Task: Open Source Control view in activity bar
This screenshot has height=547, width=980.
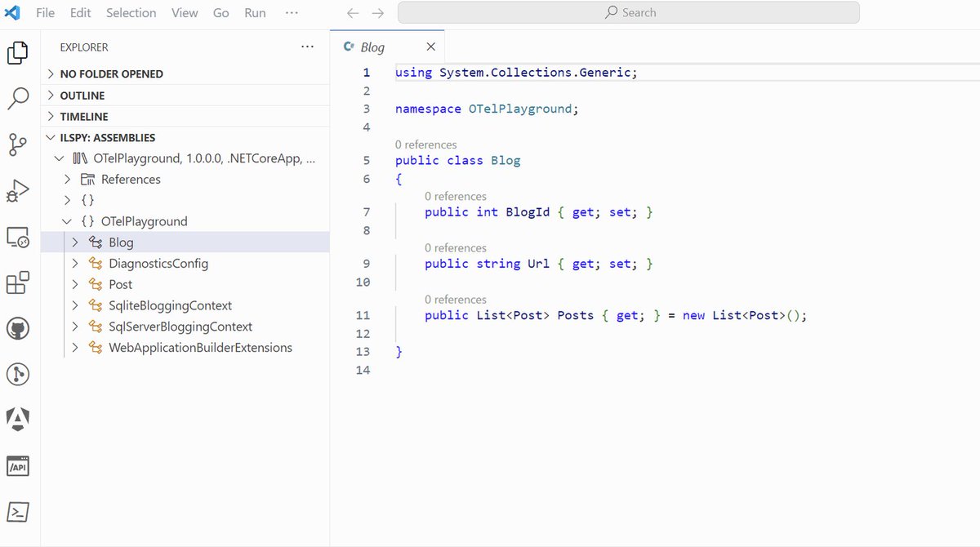Action: click(x=18, y=145)
